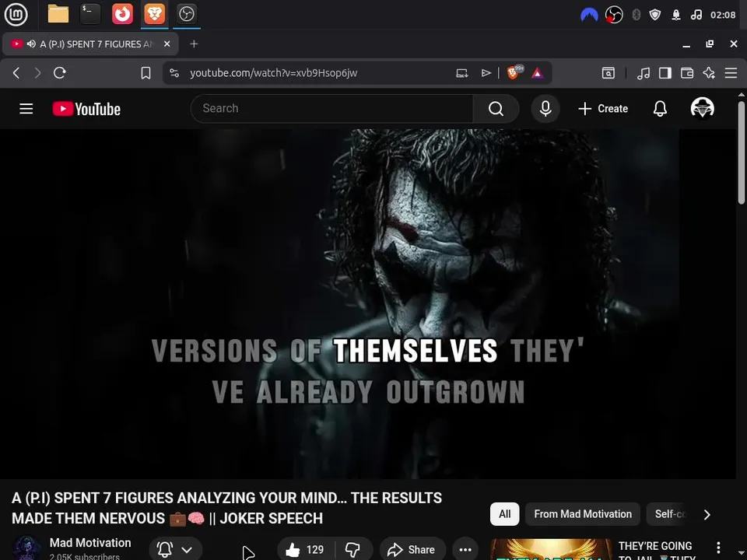The width and height of the screenshot is (747, 560).
Task: Open more actions three-dot menu
Action: 465,550
